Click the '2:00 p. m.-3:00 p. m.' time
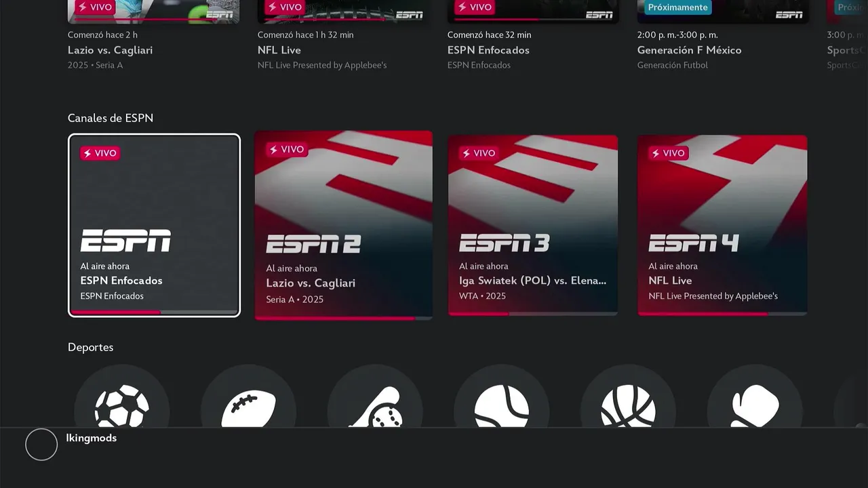Viewport: 868px width, 488px height. [677, 35]
